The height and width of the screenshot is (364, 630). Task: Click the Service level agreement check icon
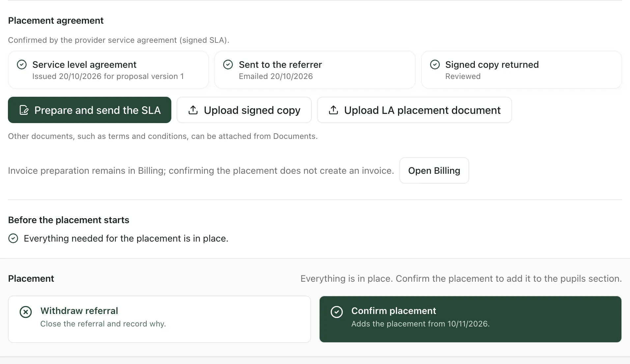[22, 65]
